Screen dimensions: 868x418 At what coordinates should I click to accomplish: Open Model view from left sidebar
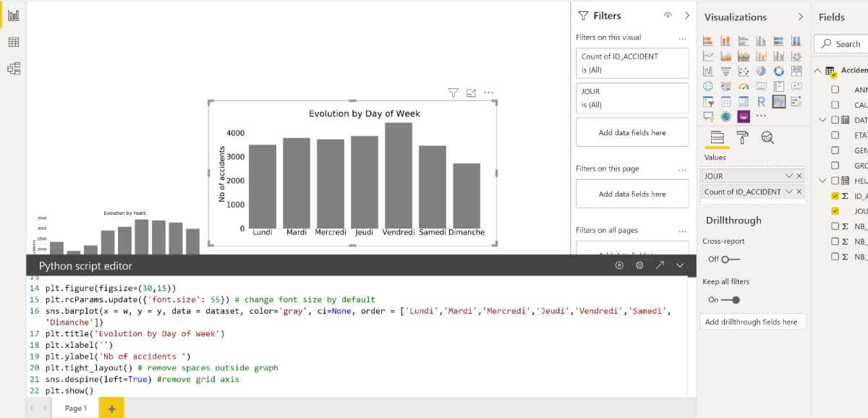click(x=13, y=68)
